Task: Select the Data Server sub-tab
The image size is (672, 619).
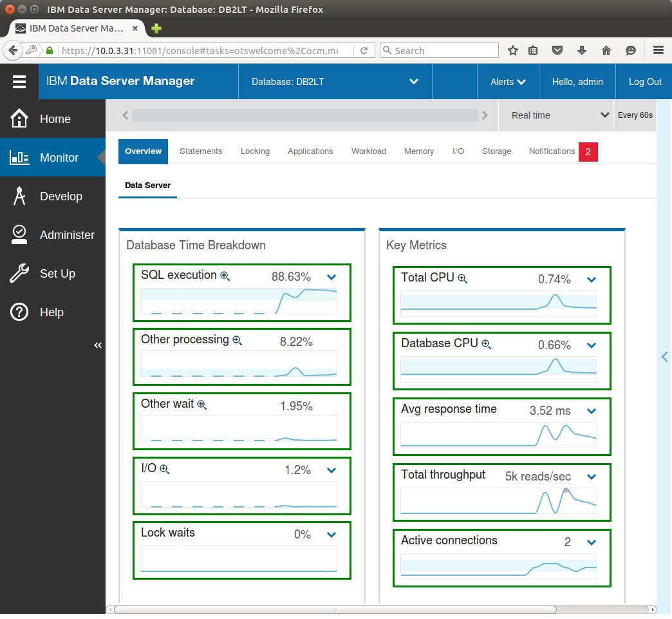Action: click(147, 186)
